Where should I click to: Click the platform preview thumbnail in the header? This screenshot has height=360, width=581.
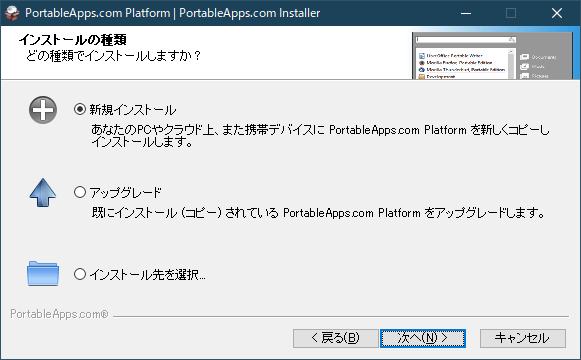point(493,56)
